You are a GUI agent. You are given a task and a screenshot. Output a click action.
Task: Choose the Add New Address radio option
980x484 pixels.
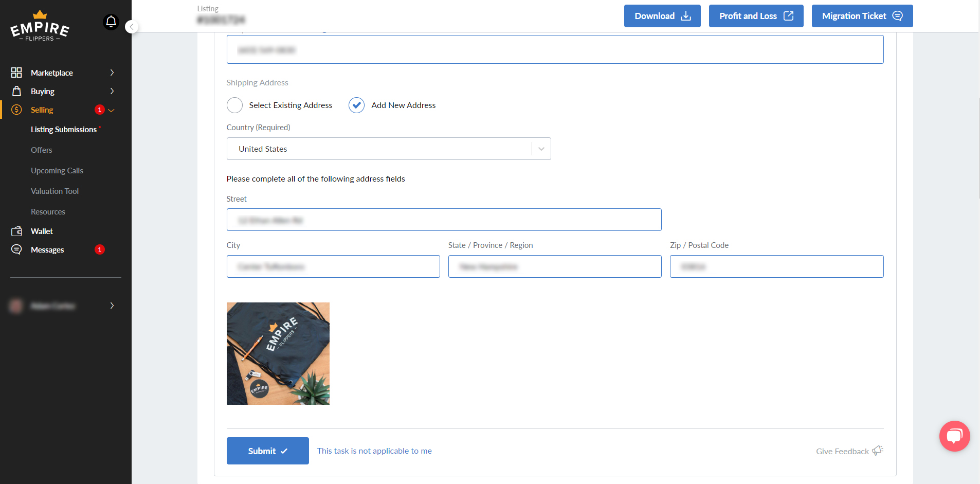click(356, 105)
